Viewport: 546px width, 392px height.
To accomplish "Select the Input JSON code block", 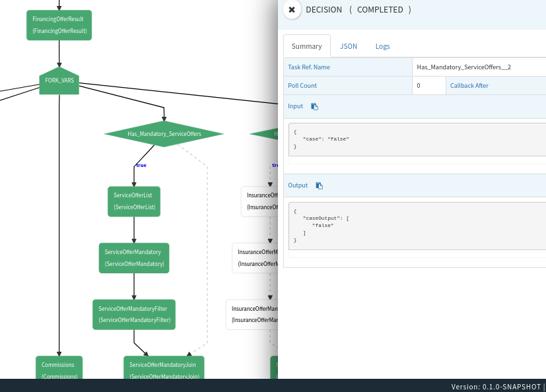I will pyautogui.click(x=416, y=141).
